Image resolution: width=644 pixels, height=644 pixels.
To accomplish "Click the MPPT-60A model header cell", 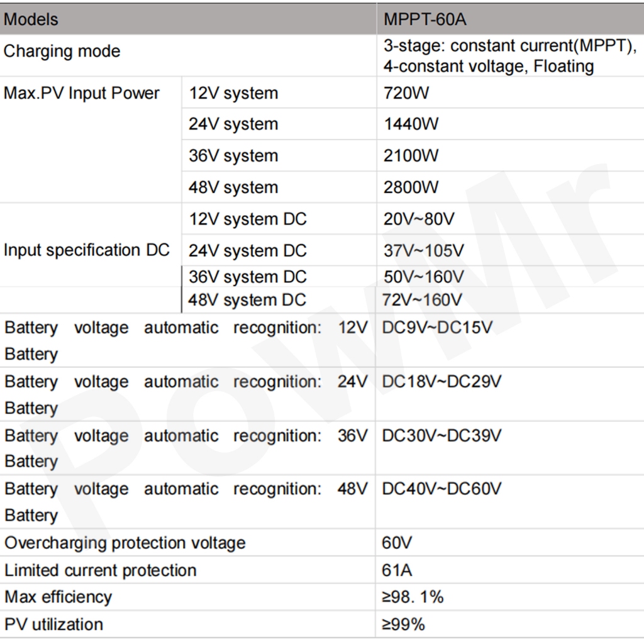I will [x=425, y=19].
